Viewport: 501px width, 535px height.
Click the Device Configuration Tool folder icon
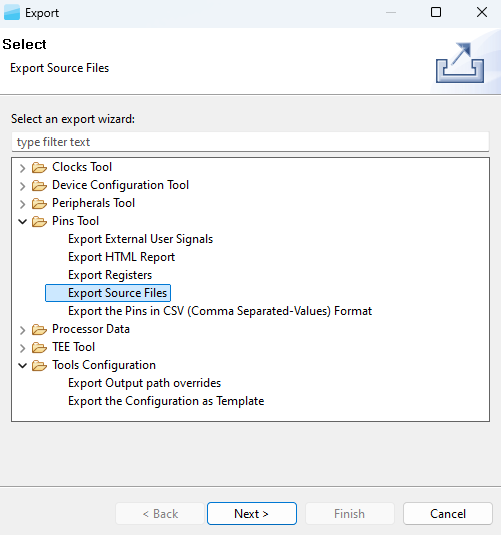coord(39,186)
